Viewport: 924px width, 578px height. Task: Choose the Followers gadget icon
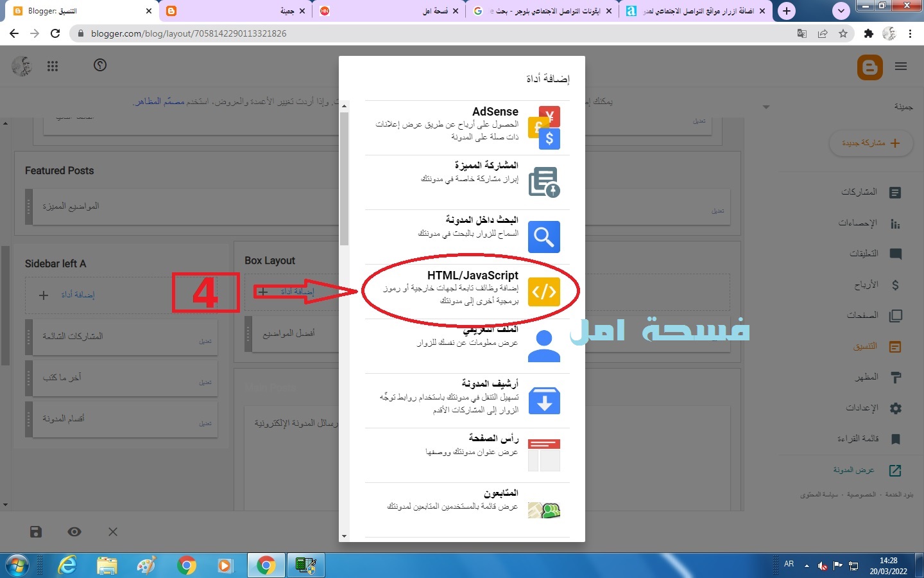[x=544, y=511]
